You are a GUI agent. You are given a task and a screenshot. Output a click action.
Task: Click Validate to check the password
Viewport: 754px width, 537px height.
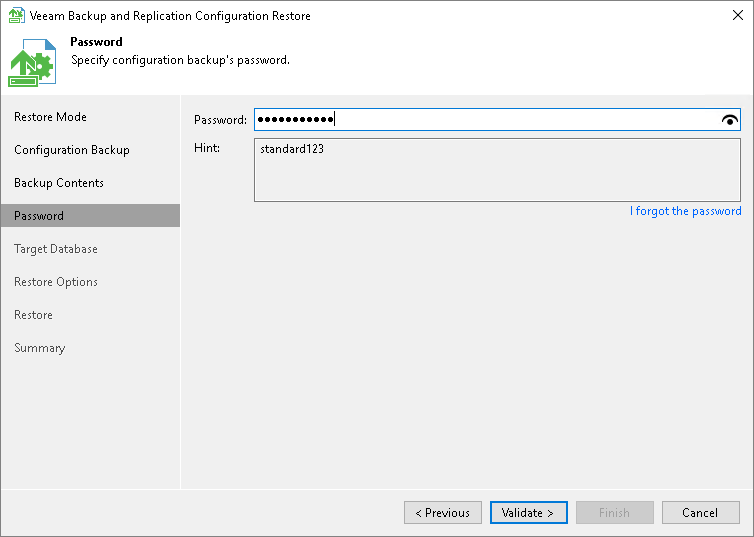coord(528,513)
